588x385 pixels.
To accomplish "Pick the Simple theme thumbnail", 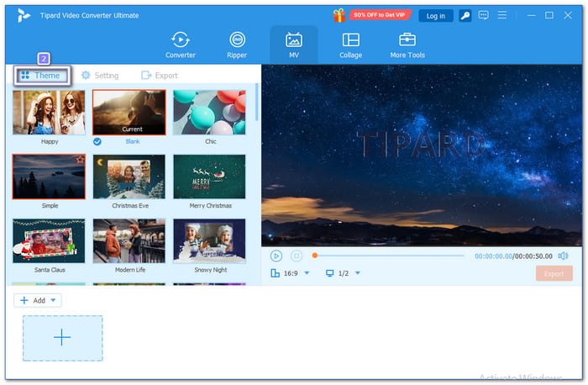I will (49, 177).
